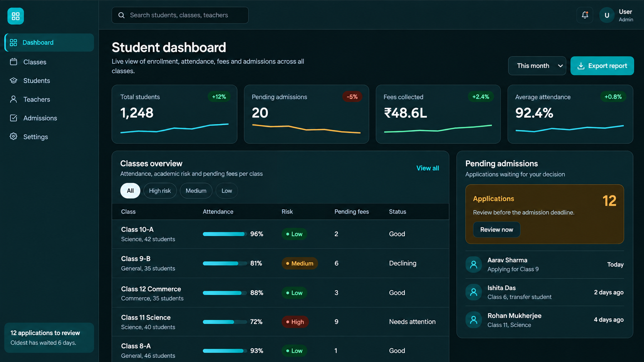Click the Review now button
The height and width of the screenshot is (362, 644).
496,230
